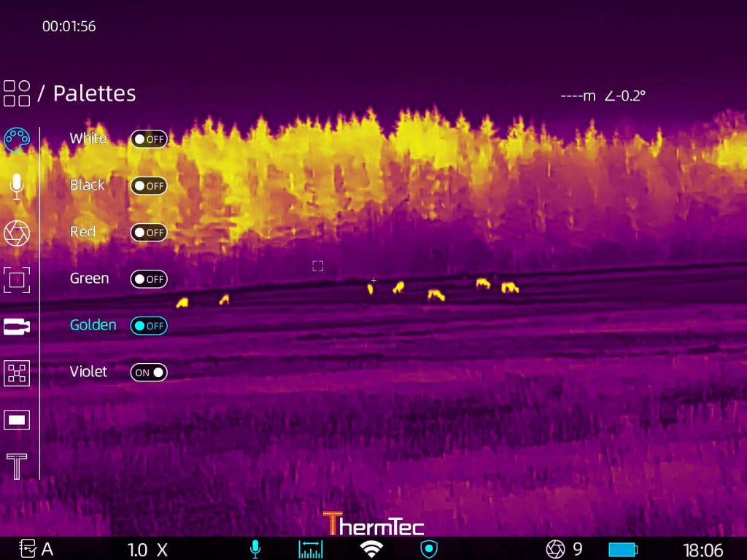The width and height of the screenshot is (747, 560).
Task: Click the rangefinder scale icon in status bar
Action: coord(310,549)
